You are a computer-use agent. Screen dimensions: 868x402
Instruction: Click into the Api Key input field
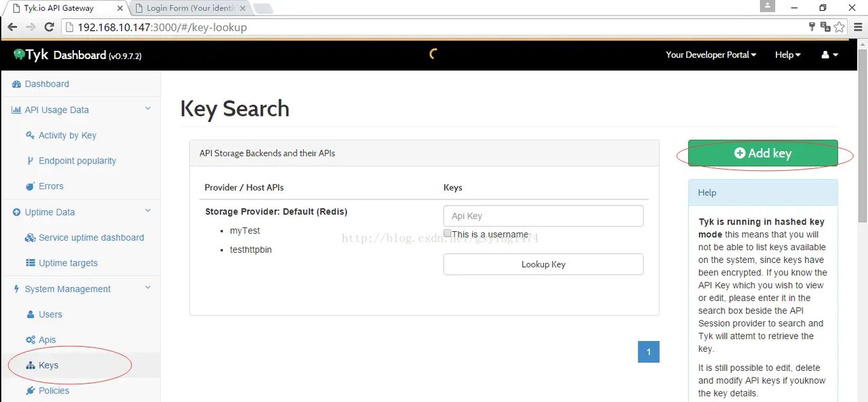click(x=543, y=216)
